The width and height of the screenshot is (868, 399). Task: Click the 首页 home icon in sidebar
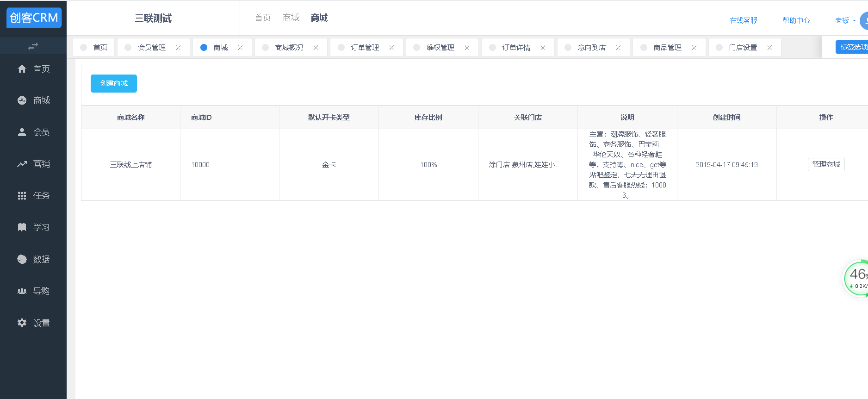[x=22, y=69]
